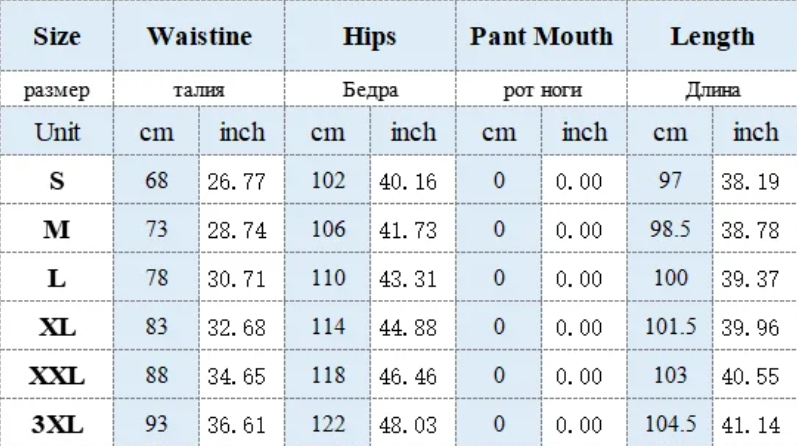Click the талия label cell

tap(198, 91)
